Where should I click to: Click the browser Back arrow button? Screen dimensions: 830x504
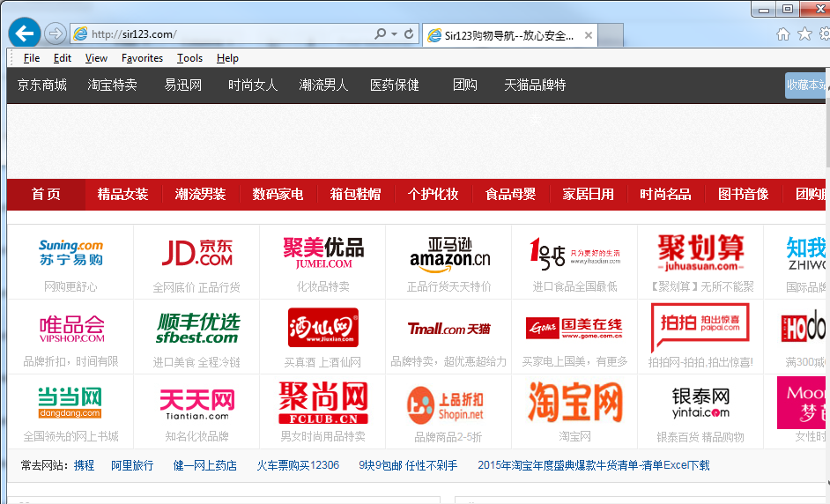click(x=24, y=33)
